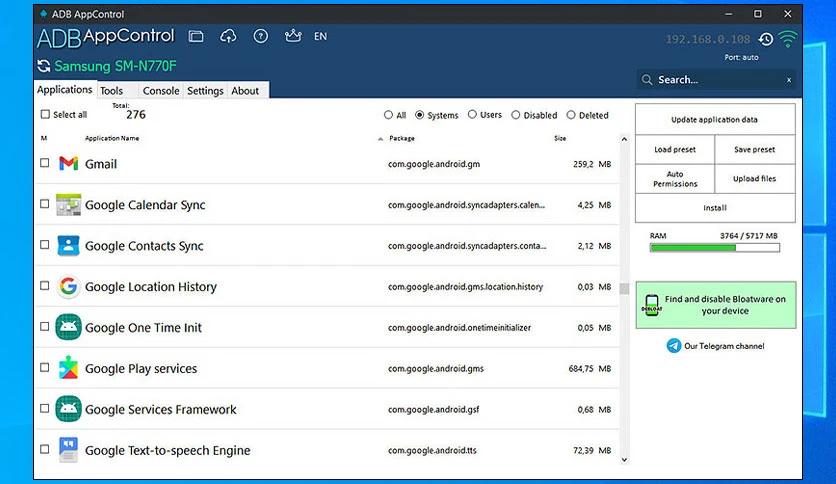Refresh the Samsung SM-N770F device connection
This screenshot has width=836, height=484.
tap(44, 66)
